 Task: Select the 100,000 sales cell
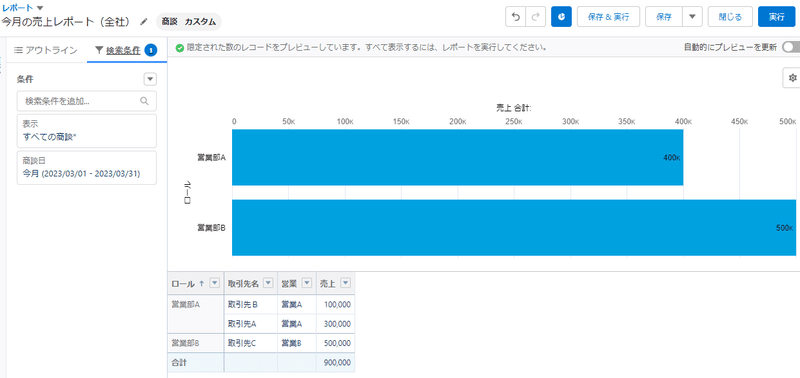point(336,305)
